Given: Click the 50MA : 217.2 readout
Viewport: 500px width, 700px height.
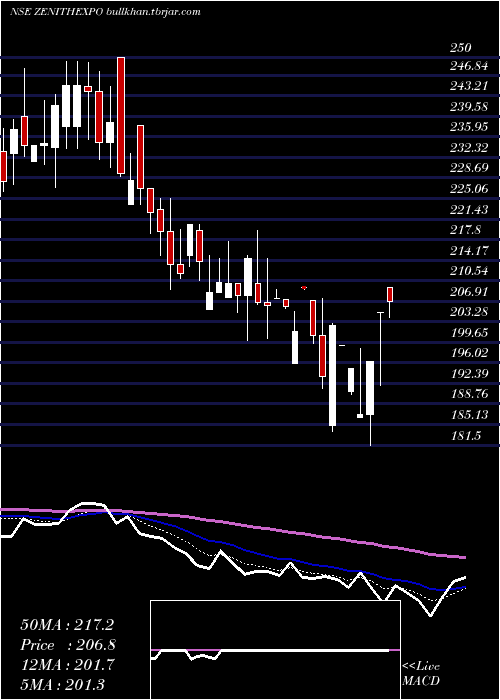Looking at the screenshot, I should (67, 625).
